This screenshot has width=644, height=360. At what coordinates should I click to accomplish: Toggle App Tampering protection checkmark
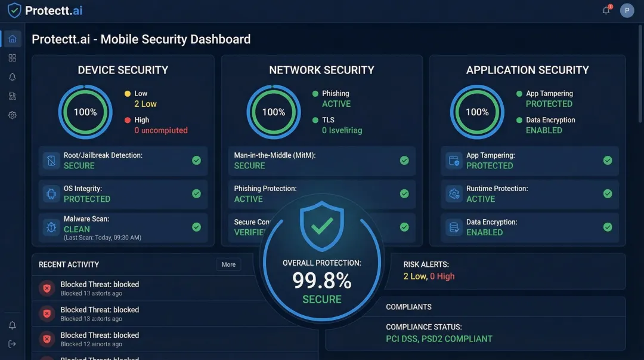point(608,160)
